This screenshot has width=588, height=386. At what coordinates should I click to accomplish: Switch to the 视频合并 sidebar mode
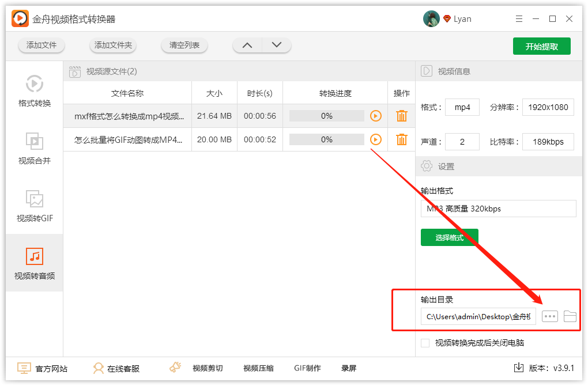coord(35,149)
